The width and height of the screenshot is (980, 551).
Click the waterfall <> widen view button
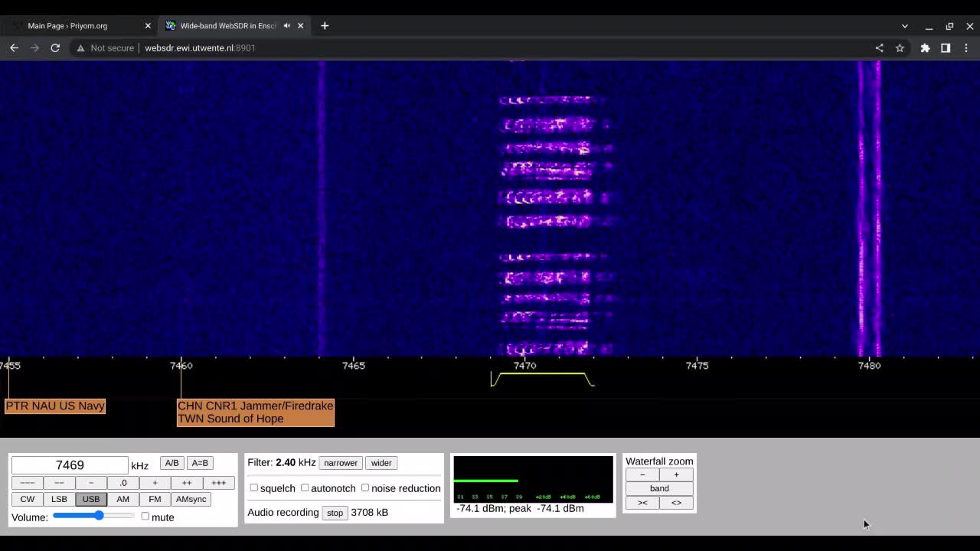(676, 503)
